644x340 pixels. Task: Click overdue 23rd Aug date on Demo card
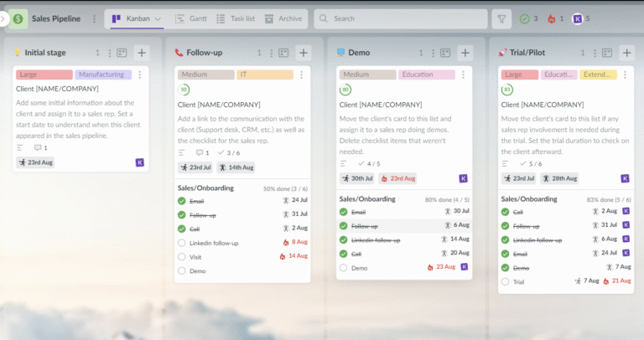point(398,178)
